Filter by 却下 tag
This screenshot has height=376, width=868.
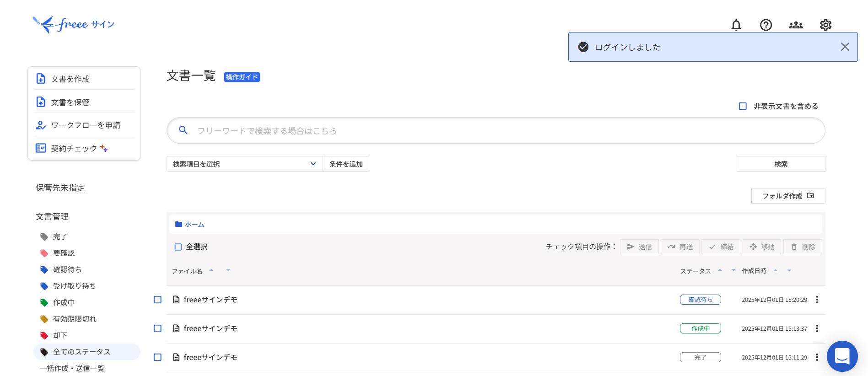click(x=60, y=335)
